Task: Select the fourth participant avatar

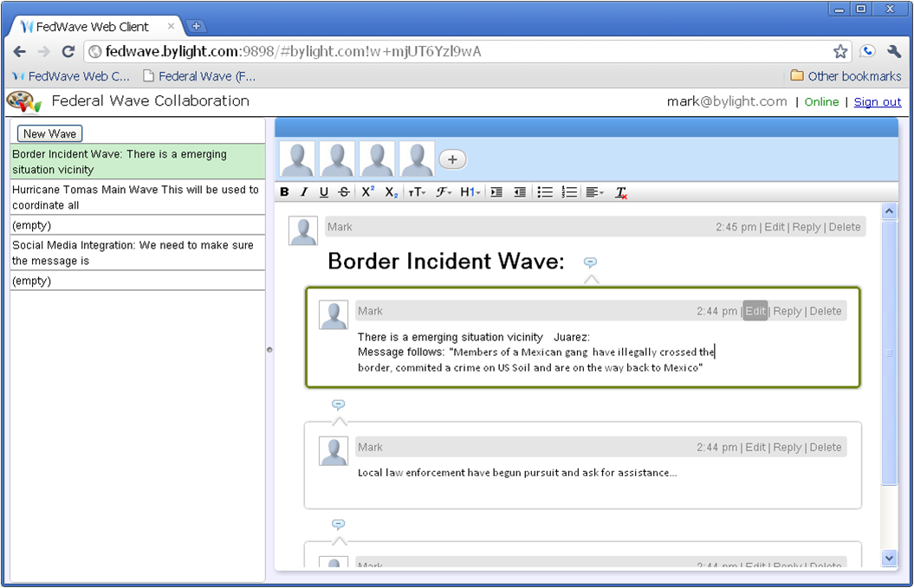Action: click(x=417, y=158)
